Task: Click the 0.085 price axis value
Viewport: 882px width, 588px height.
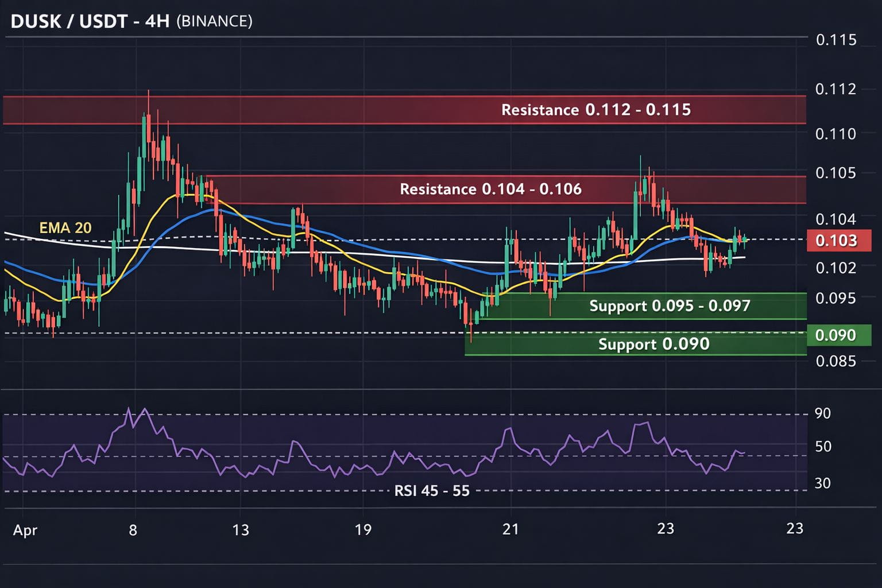Action: coord(836,361)
